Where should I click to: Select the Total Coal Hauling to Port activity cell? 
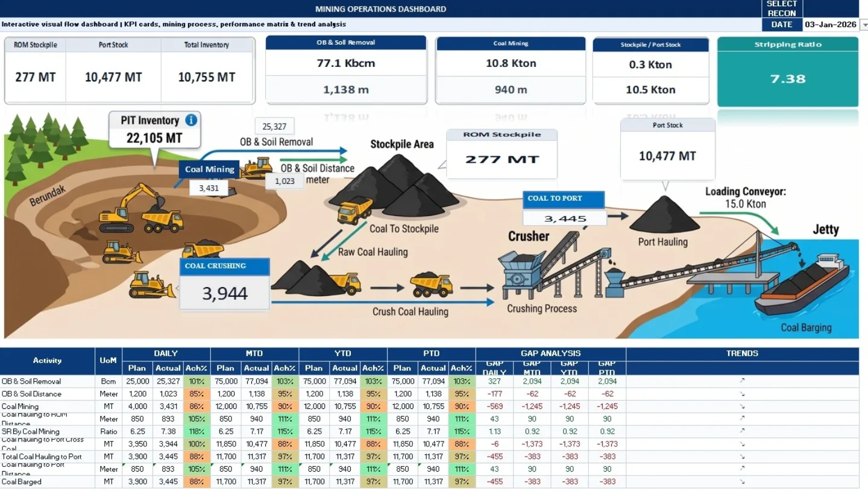click(48, 457)
